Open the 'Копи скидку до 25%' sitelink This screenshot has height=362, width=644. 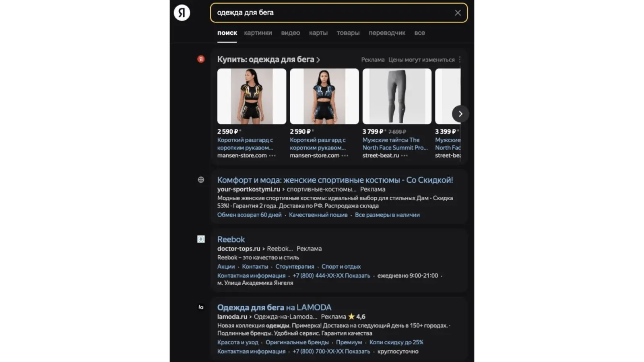click(396, 342)
